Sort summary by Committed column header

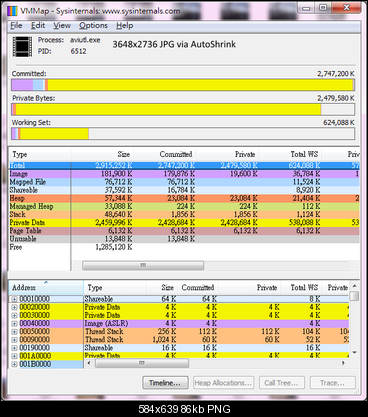point(165,154)
